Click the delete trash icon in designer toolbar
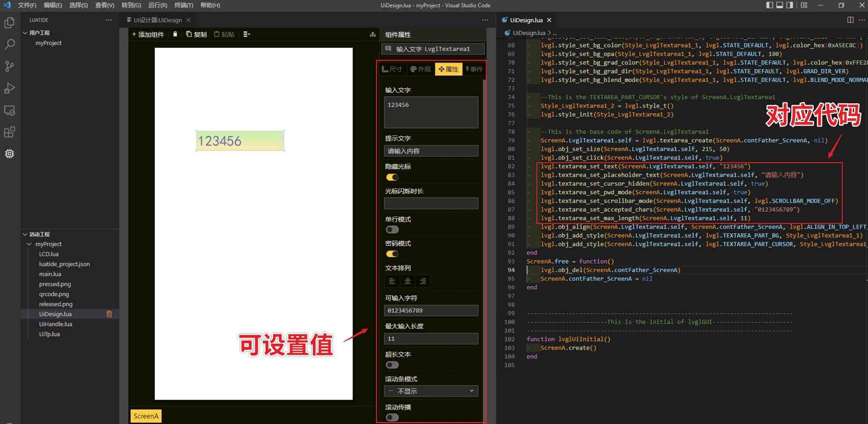868x424 pixels. point(175,34)
